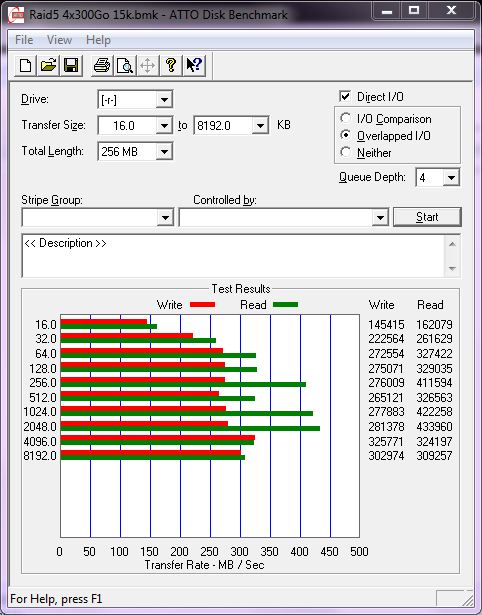Click inside the Description text field
Image resolution: width=482 pixels, height=615 pixels.
click(x=234, y=256)
